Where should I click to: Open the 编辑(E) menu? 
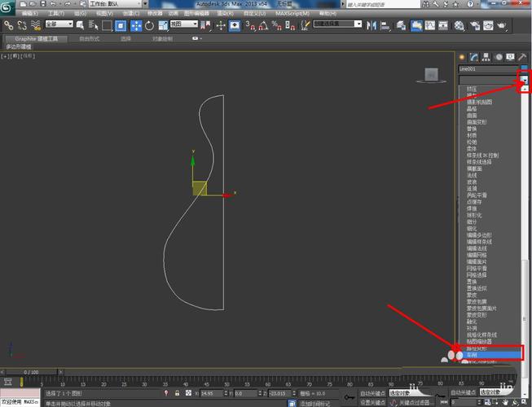click(x=30, y=14)
